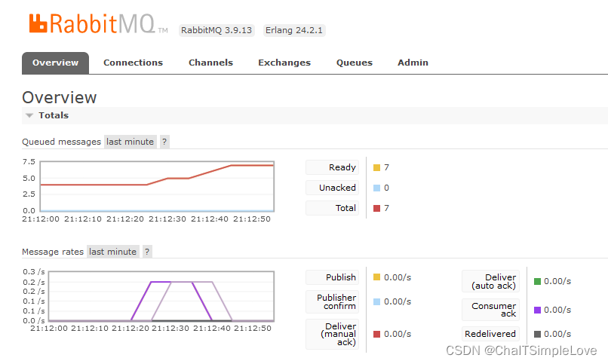Image resolution: width=608 pixels, height=364 pixels.
Task: Click the yellow Publish swatch
Action: 376,277
